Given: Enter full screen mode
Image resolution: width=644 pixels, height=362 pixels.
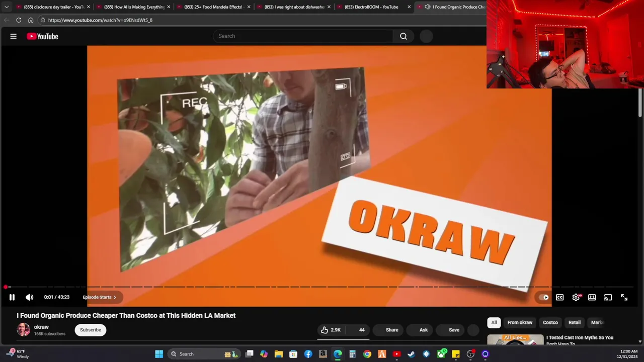Looking at the screenshot, I should 624,297.
